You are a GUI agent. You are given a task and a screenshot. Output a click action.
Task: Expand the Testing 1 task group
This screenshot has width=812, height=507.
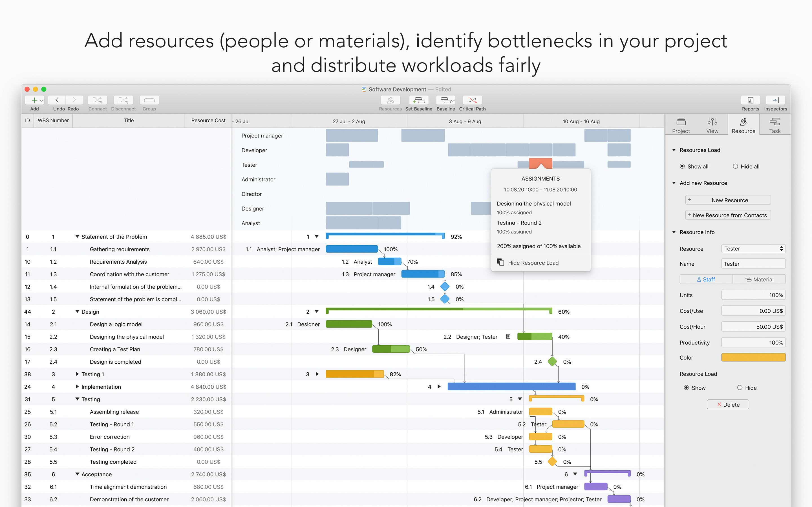click(77, 374)
